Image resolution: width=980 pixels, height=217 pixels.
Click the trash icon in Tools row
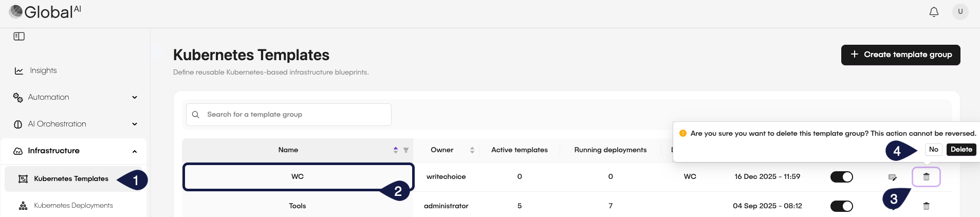coord(926,206)
